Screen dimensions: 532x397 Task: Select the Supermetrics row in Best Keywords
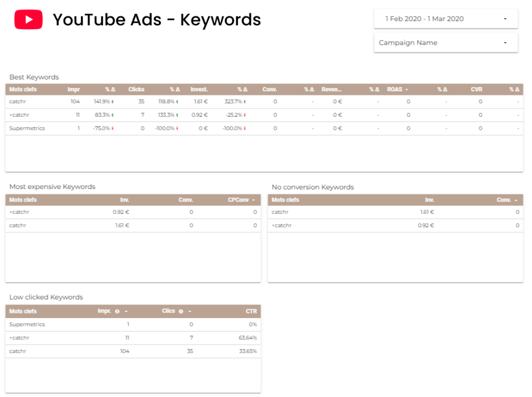(x=27, y=128)
